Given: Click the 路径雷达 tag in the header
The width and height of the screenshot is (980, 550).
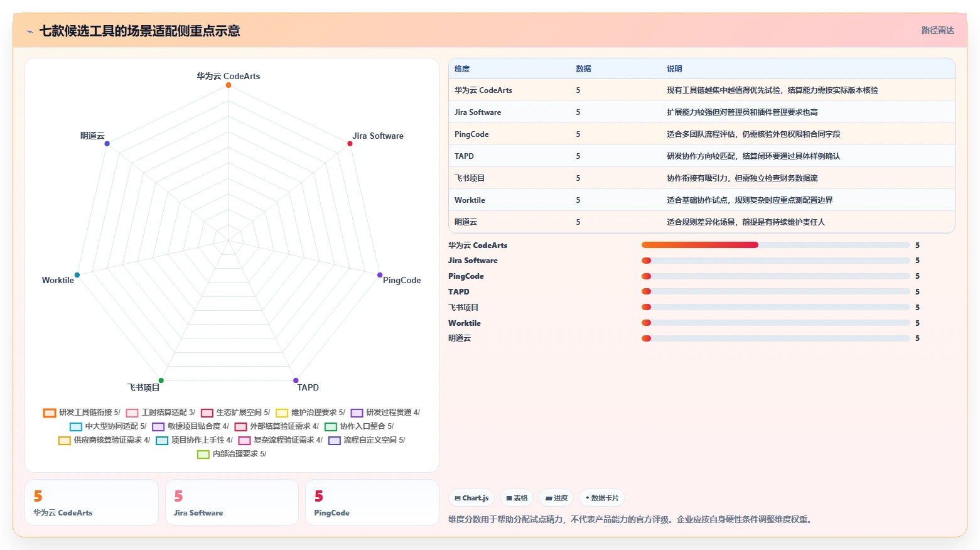Looking at the screenshot, I should [x=937, y=30].
